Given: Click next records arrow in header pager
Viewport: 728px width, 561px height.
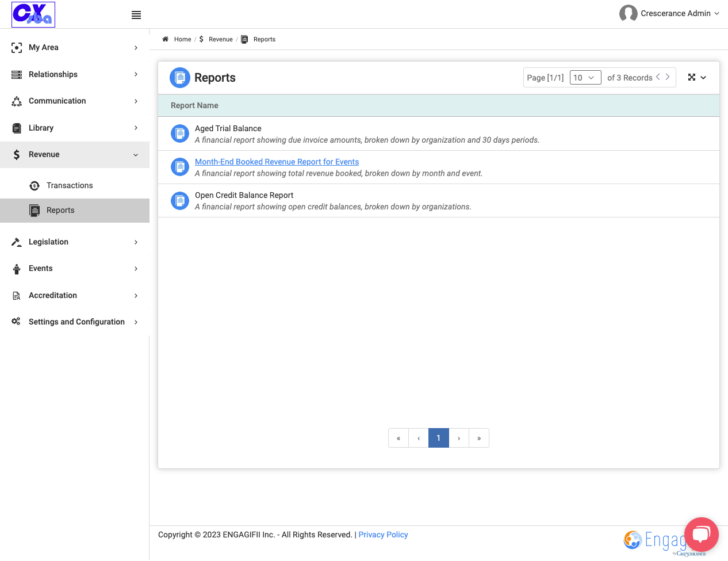Looking at the screenshot, I should tap(668, 77).
